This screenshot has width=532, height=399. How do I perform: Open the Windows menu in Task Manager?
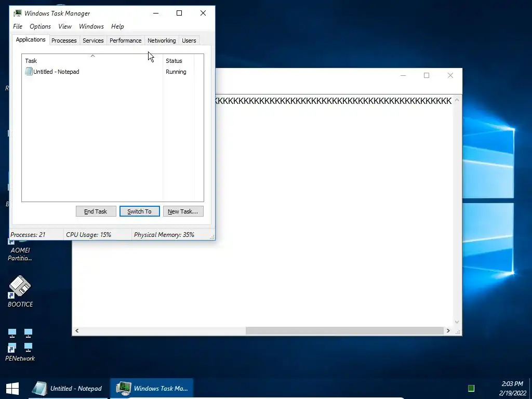click(x=91, y=26)
